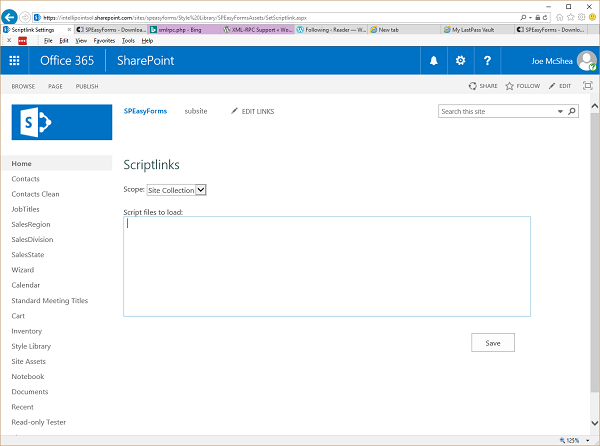Viewport: 600px width, 446px height.
Task: Click the Follow star icon
Action: (509, 86)
